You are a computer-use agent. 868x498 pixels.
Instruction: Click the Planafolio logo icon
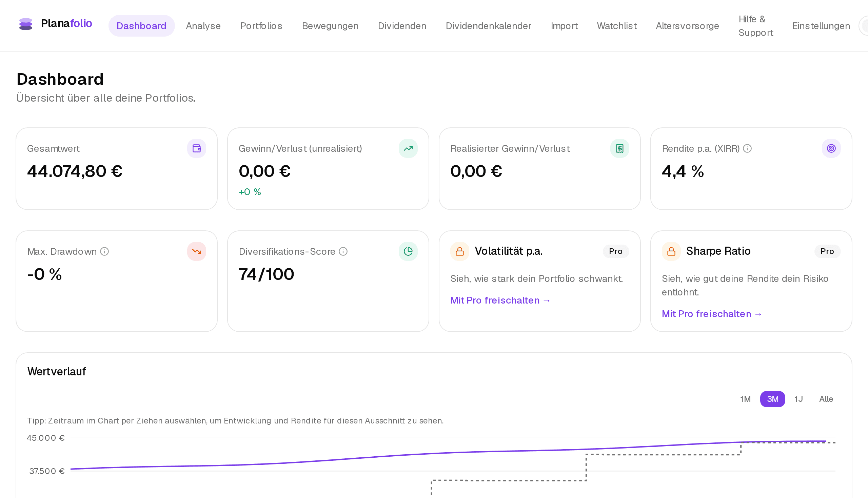click(26, 24)
